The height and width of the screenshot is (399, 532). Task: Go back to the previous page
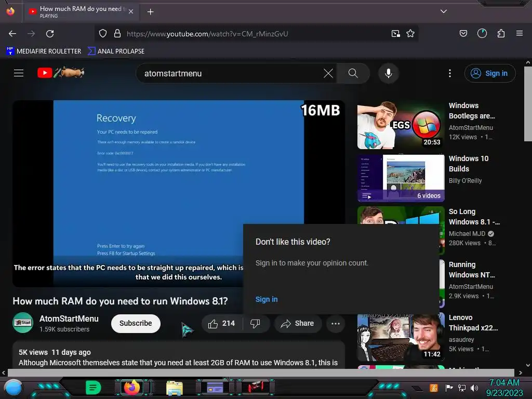tap(12, 34)
